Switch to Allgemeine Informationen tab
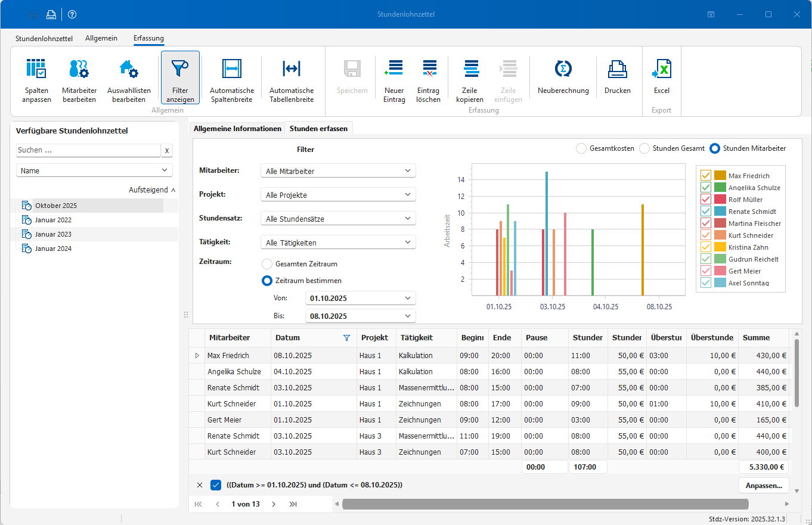 [237, 128]
